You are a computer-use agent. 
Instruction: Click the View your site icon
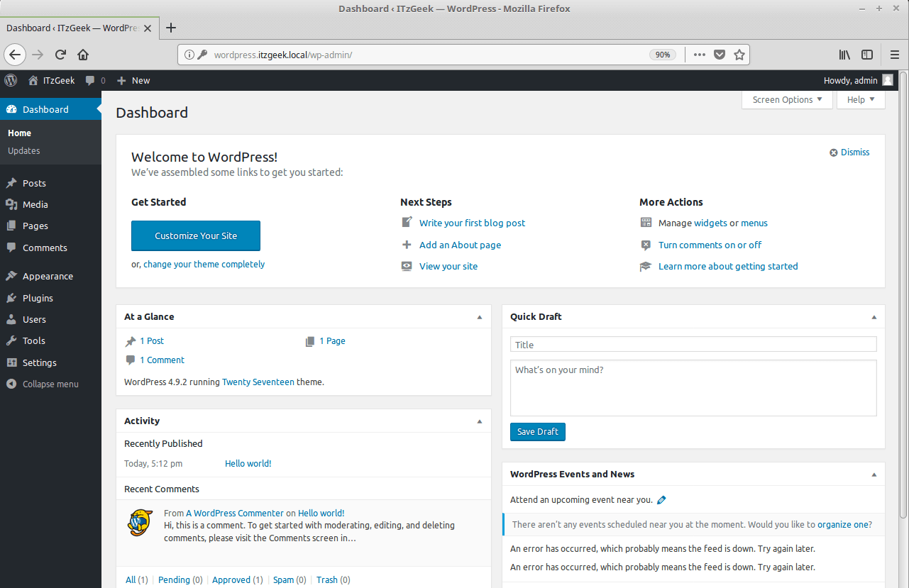pos(407,266)
